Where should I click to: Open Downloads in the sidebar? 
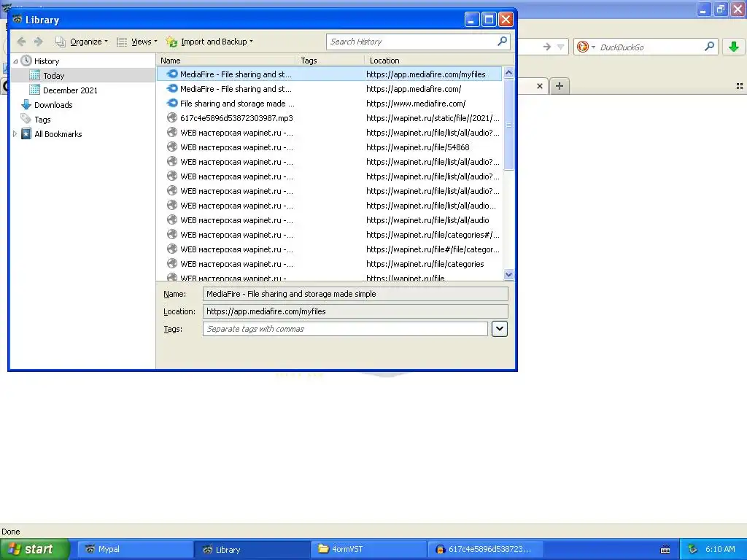coord(53,105)
